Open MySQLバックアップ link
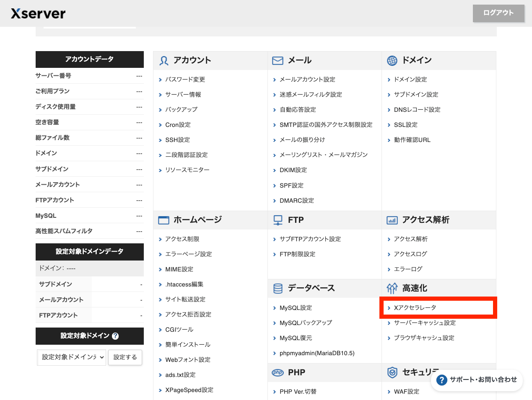This screenshot has width=532, height=400. click(306, 323)
